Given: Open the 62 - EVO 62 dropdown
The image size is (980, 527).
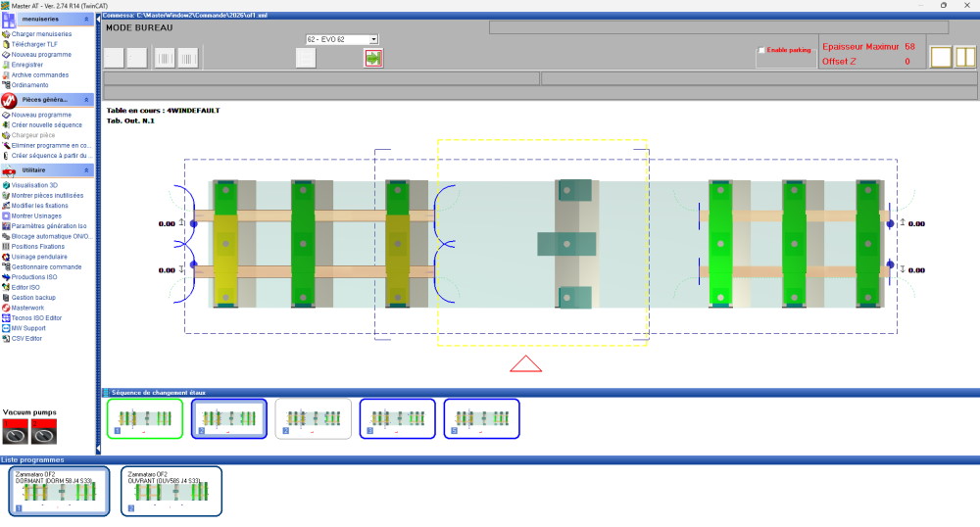Looking at the screenshot, I should pos(373,39).
